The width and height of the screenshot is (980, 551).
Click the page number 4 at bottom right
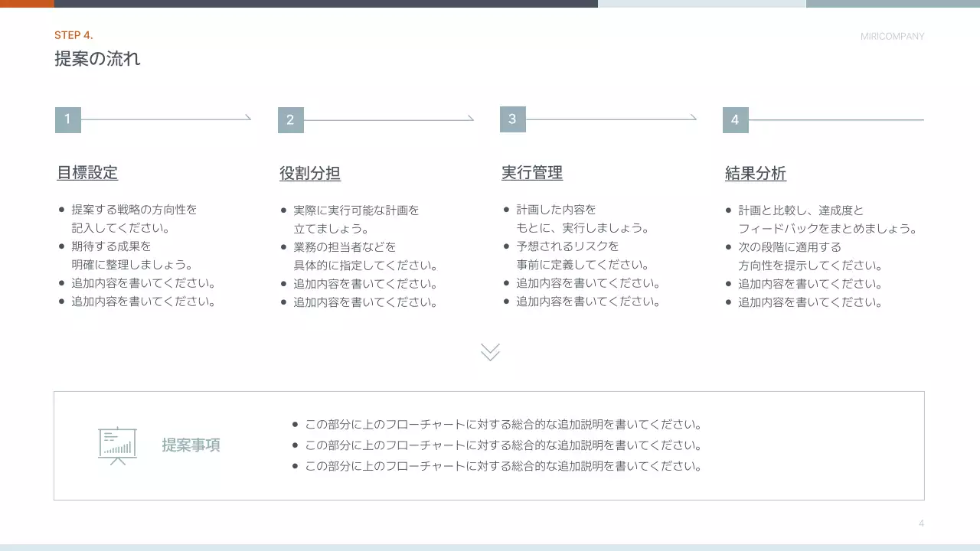coord(920,523)
